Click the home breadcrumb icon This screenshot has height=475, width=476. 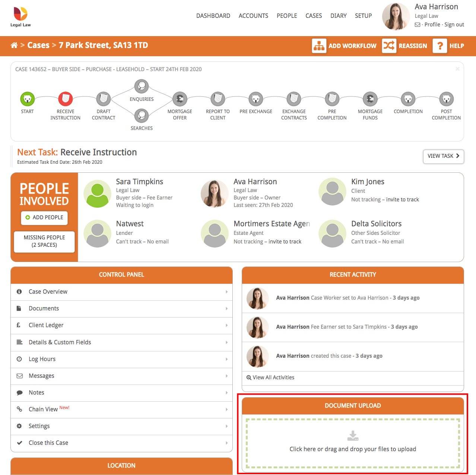[14, 45]
